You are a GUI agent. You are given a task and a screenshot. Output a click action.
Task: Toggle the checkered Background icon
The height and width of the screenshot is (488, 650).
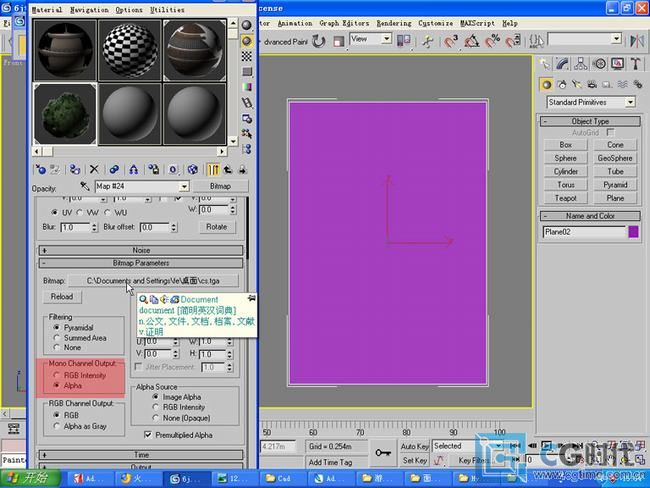(247, 56)
